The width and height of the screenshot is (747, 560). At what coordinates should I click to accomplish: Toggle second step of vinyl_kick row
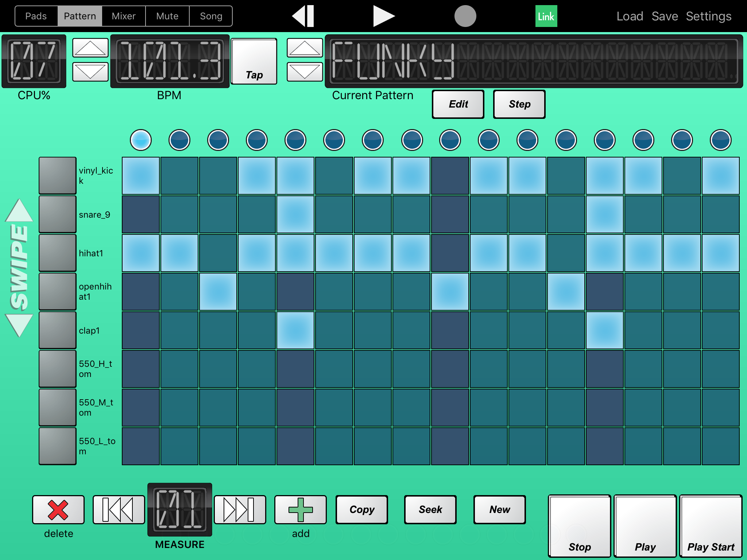pyautogui.click(x=179, y=176)
